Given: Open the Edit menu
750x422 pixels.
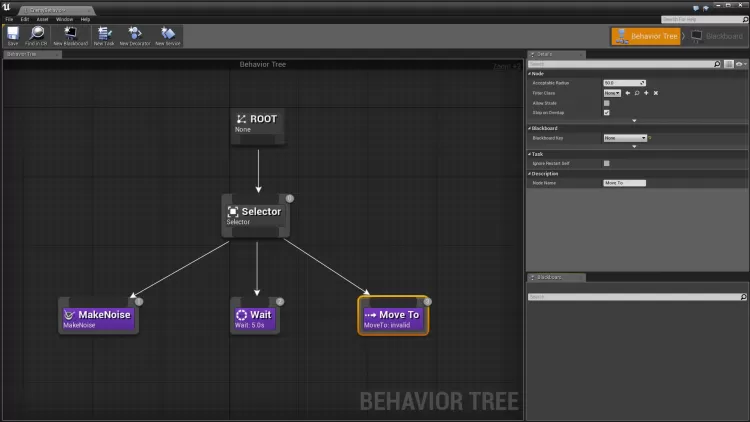Looking at the screenshot, I should point(25,19).
